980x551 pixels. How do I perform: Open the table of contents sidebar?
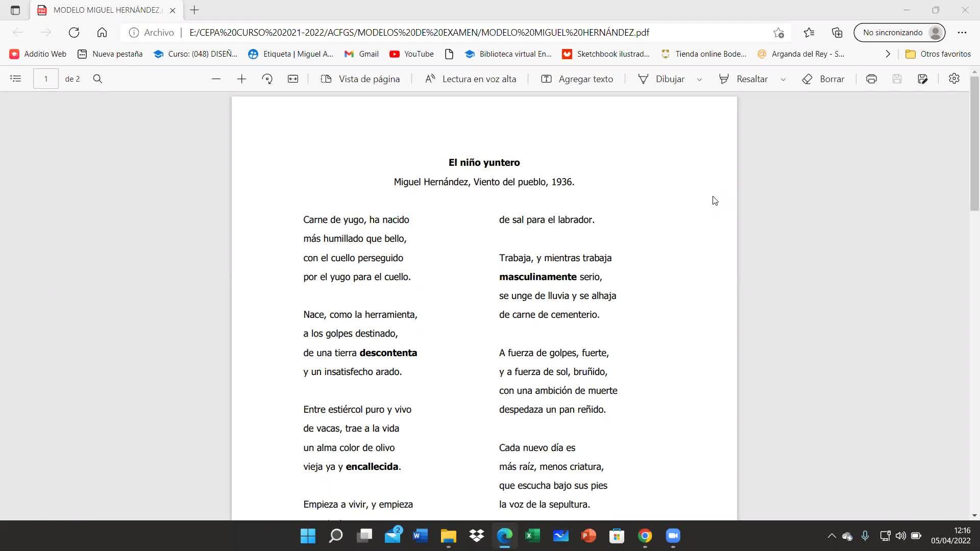(16, 79)
